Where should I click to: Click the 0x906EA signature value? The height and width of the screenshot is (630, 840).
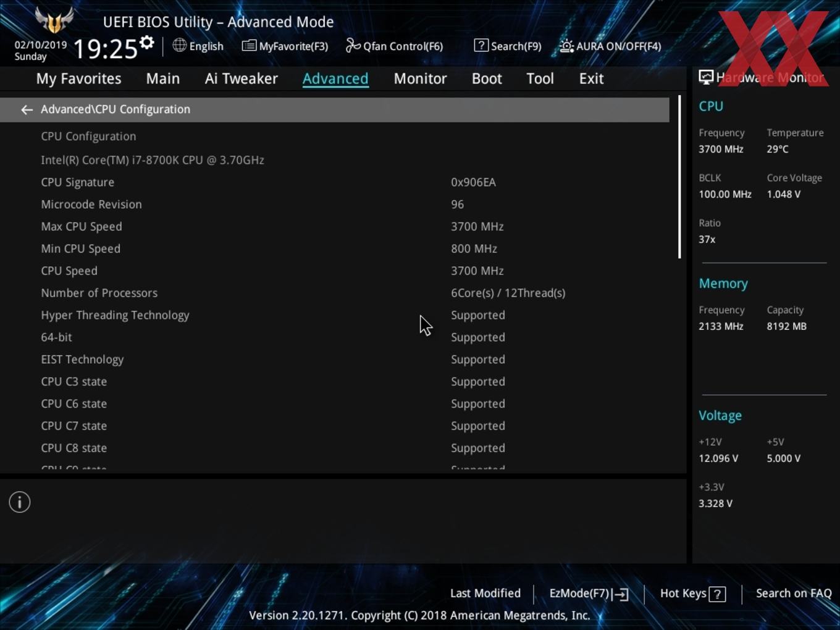tap(473, 182)
